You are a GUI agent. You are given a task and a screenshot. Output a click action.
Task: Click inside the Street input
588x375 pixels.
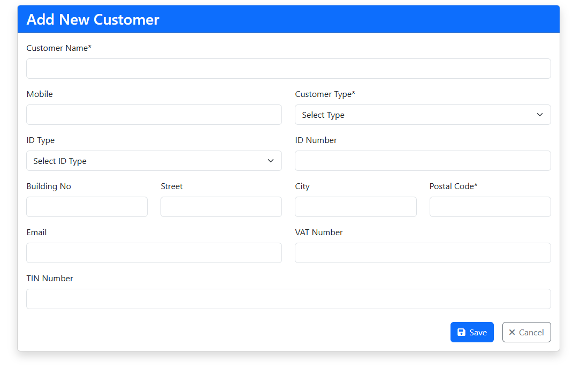[x=221, y=207]
